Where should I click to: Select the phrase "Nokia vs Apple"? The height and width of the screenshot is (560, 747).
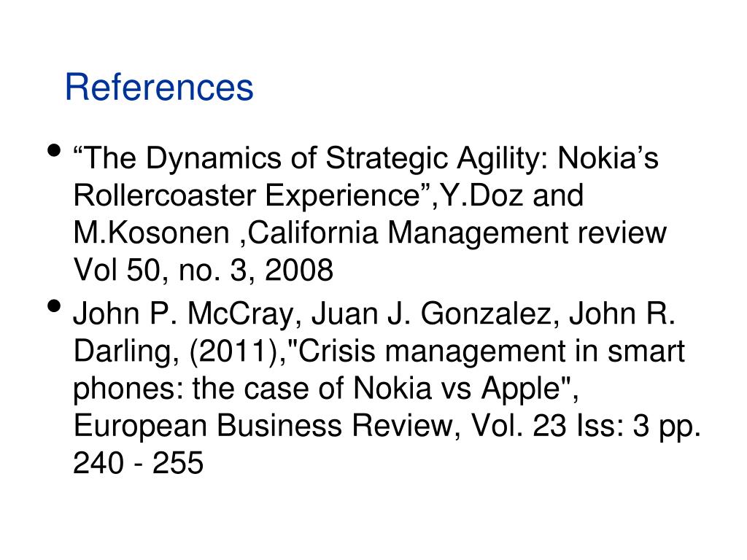pos(456,389)
